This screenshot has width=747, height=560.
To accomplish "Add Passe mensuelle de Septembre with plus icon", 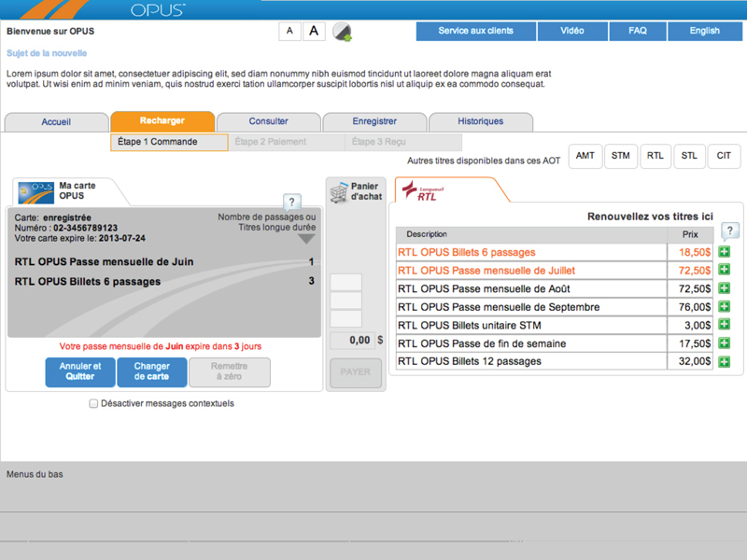I will coord(725,307).
